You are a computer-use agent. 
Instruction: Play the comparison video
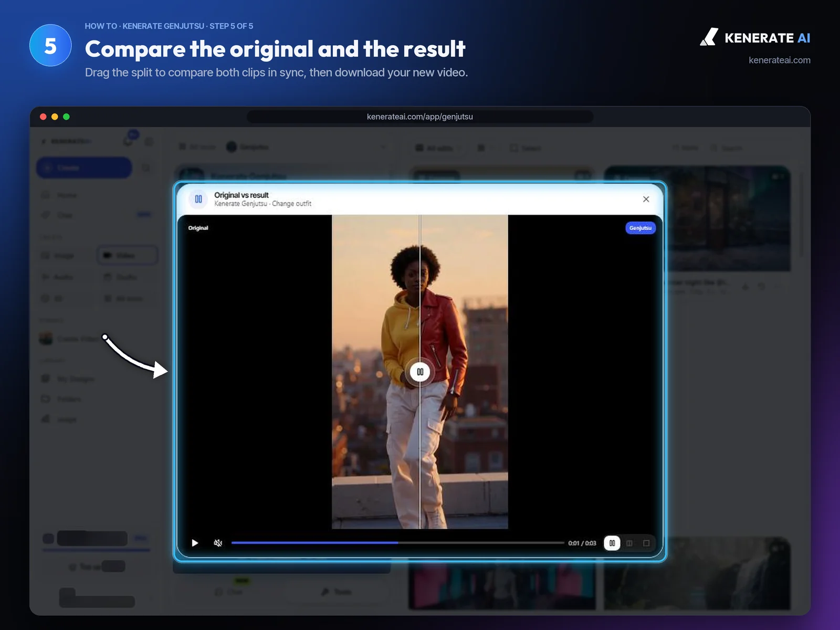195,543
